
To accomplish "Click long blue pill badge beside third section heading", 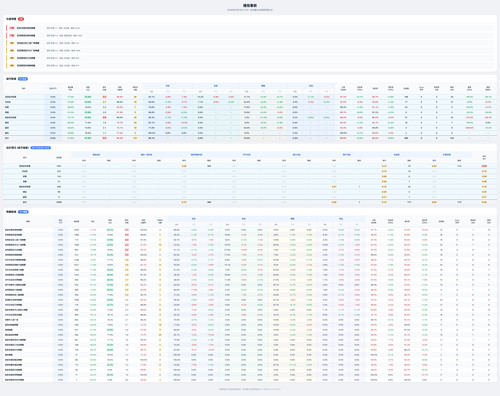I will (x=41, y=148).
